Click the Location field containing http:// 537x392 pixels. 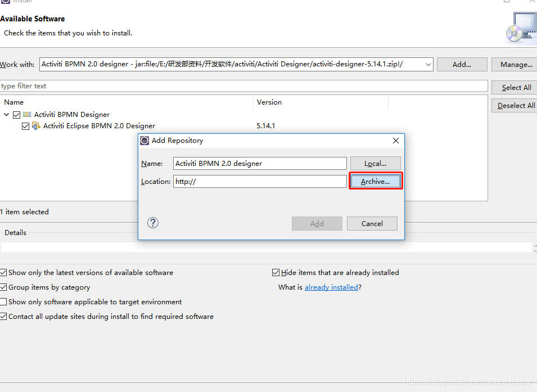(x=260, y=181)
